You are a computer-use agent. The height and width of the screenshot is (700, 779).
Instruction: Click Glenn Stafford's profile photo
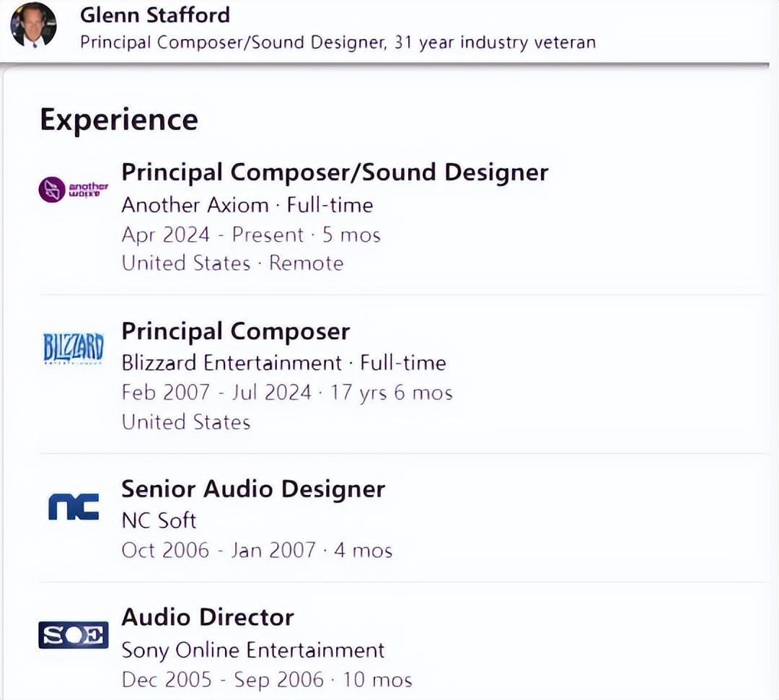(33, 25)
